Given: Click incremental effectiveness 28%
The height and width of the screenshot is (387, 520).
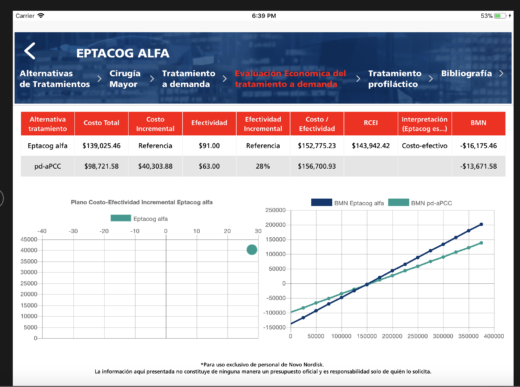Looking at the screenshot, I should point(263,166).
